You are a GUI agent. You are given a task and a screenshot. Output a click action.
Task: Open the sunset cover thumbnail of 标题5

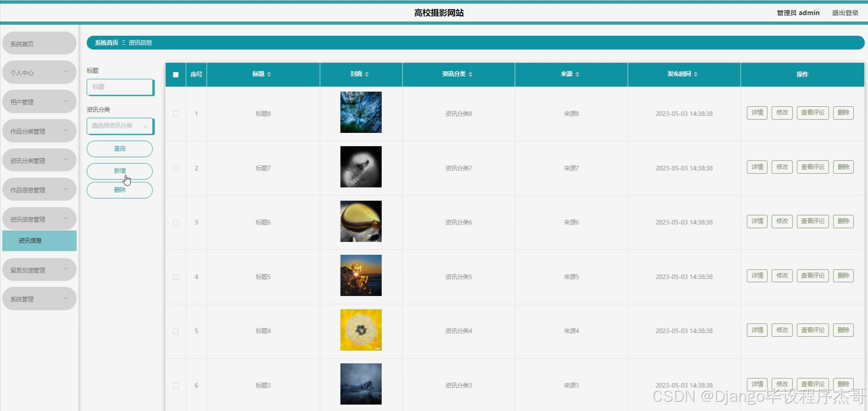click(x=361, y=275)
